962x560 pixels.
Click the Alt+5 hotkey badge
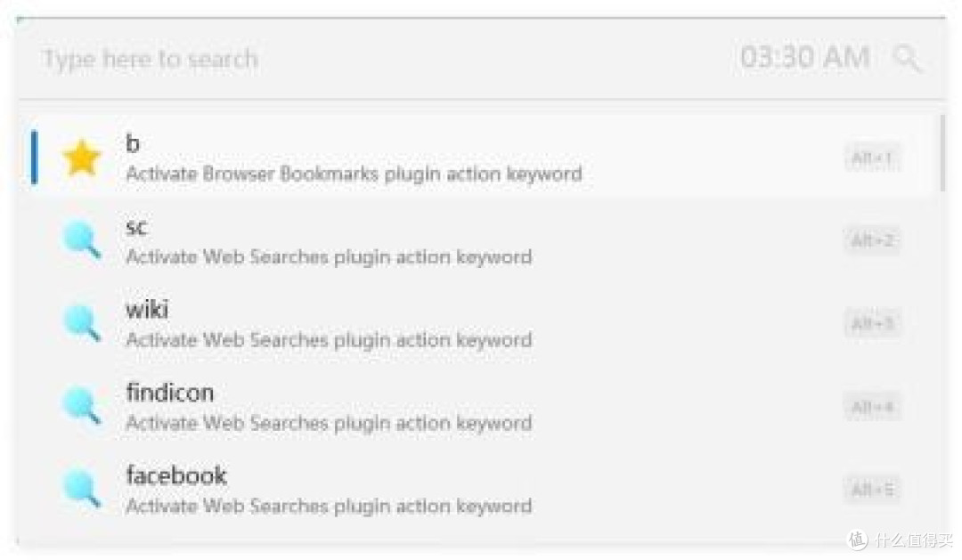coord(872,489)
